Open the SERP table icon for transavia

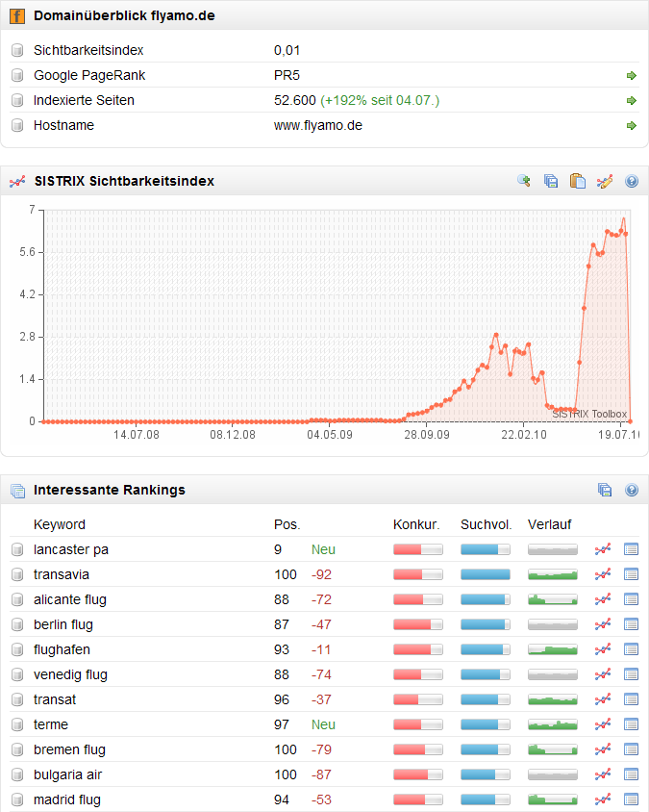coord(632,574)
